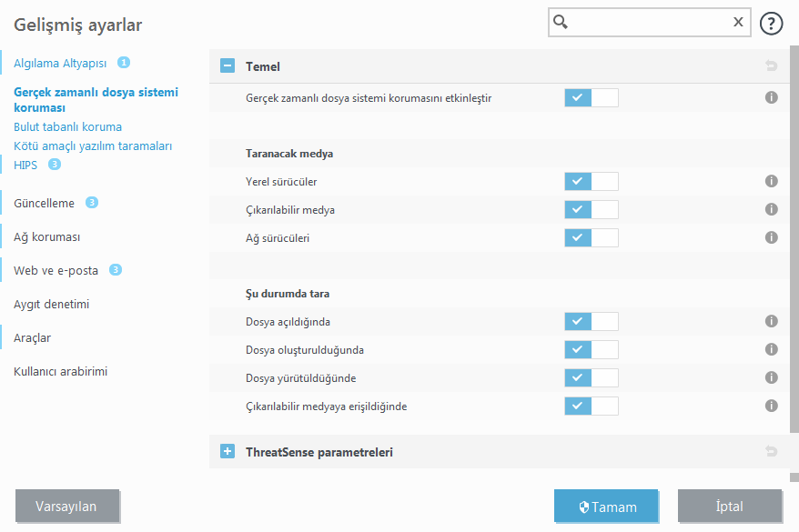Disable the Çıkarılabilir medya scan toggle
The width and height of the screenshot is (799, 532).
(x=591, y=210)
